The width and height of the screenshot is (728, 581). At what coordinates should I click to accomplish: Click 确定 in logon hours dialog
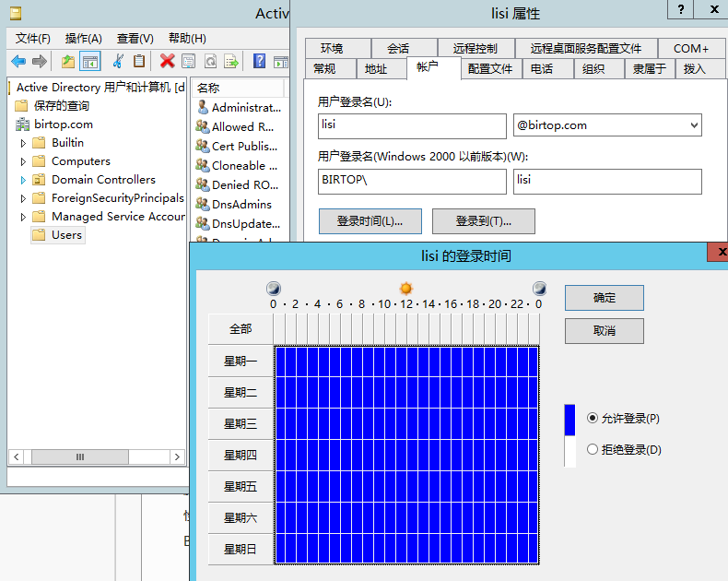tap(604, 298)
